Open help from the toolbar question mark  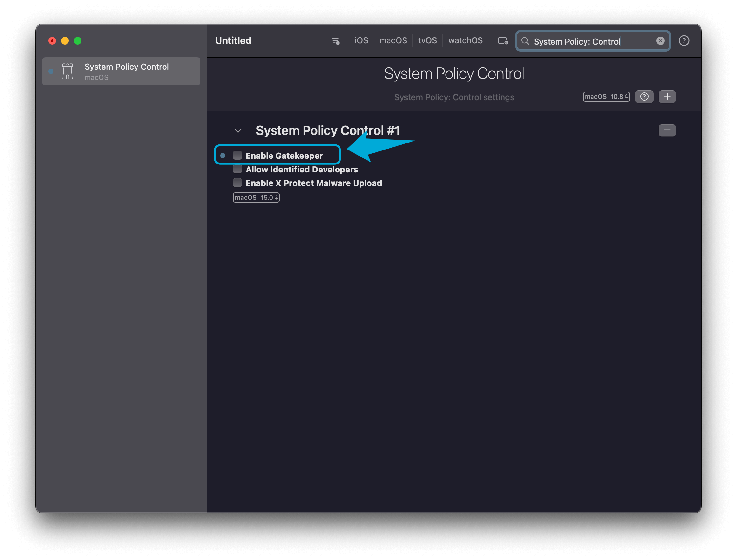(684, 41)
